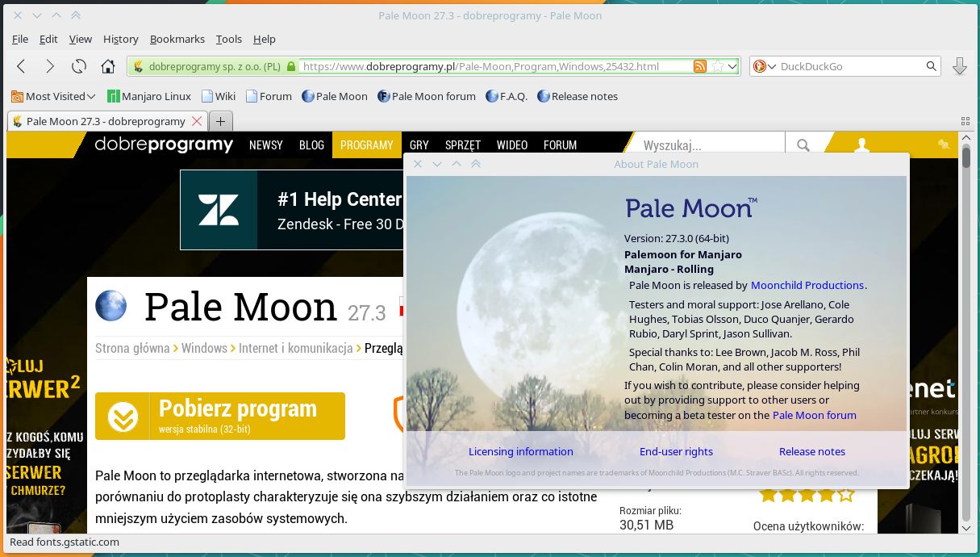Open the Wiki bookmark

(x=219, y=96)
